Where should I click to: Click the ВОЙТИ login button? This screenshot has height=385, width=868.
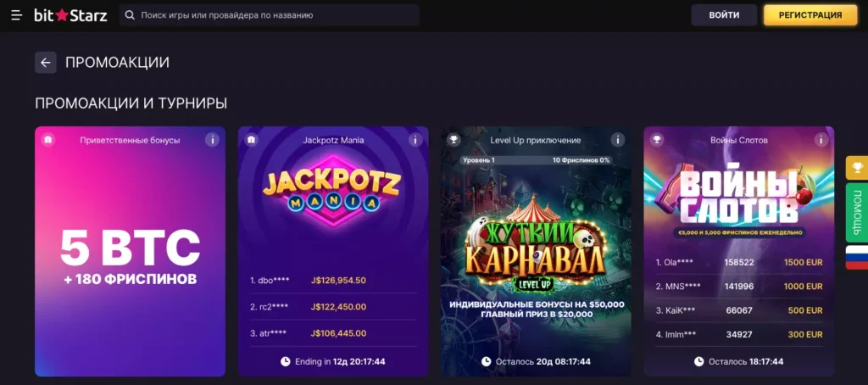724,15
